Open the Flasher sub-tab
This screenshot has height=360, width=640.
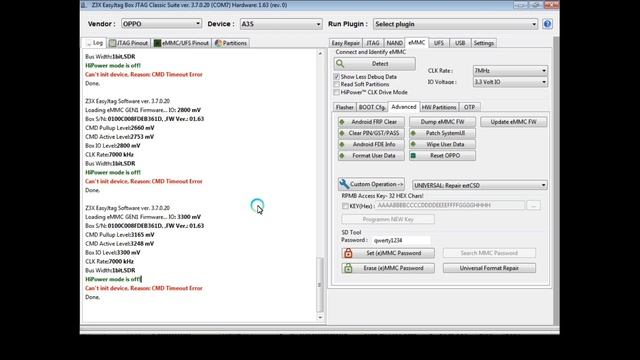point(344,107)
